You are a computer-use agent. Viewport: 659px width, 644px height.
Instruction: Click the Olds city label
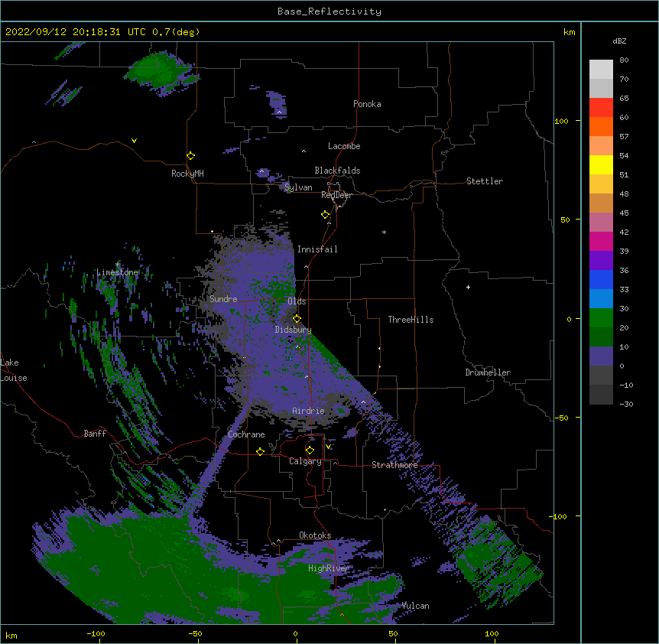[x=297, y=301]
